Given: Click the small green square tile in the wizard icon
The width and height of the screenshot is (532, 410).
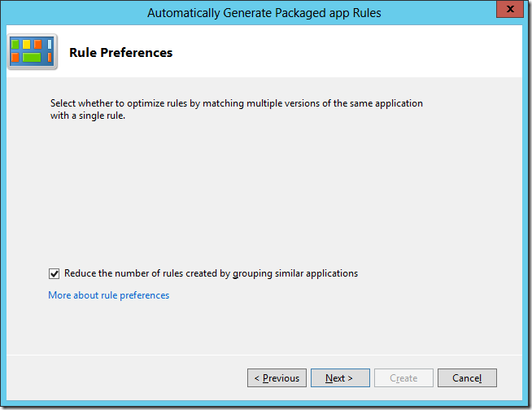Looking at the screenshot, I should (15, 44).
